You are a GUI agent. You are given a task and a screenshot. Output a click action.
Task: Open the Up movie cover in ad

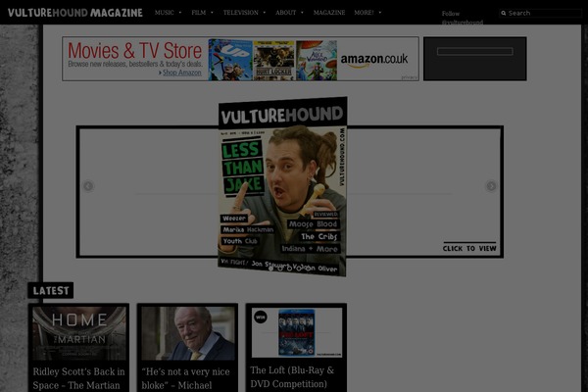[x=230, y=60]
